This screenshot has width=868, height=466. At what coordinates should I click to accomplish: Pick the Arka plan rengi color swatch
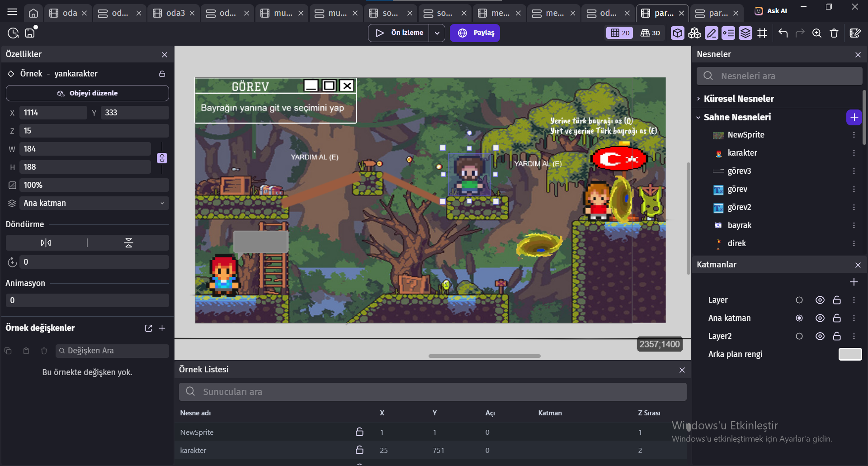point(850,355)
